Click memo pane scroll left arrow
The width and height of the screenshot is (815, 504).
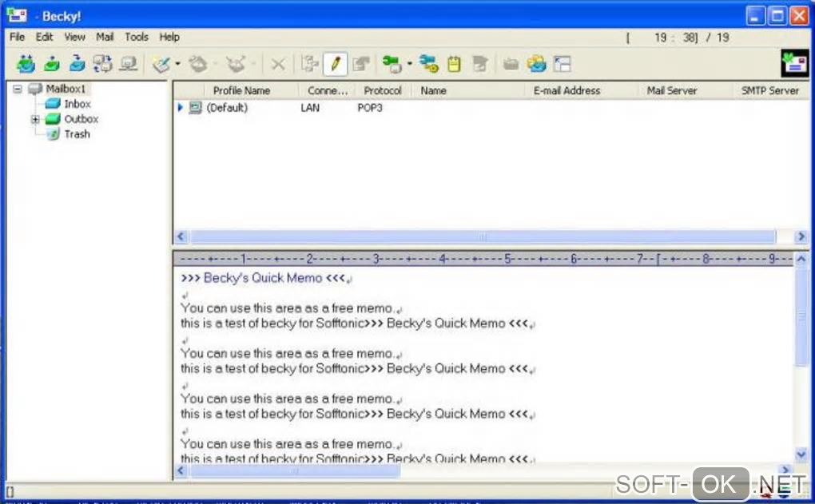181,470
